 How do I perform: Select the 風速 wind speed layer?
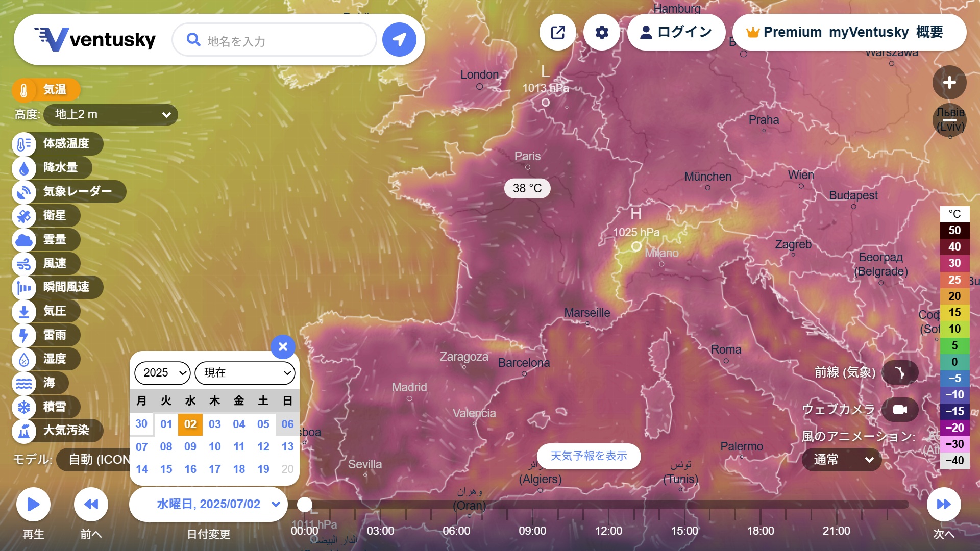(x=46, y=264)
